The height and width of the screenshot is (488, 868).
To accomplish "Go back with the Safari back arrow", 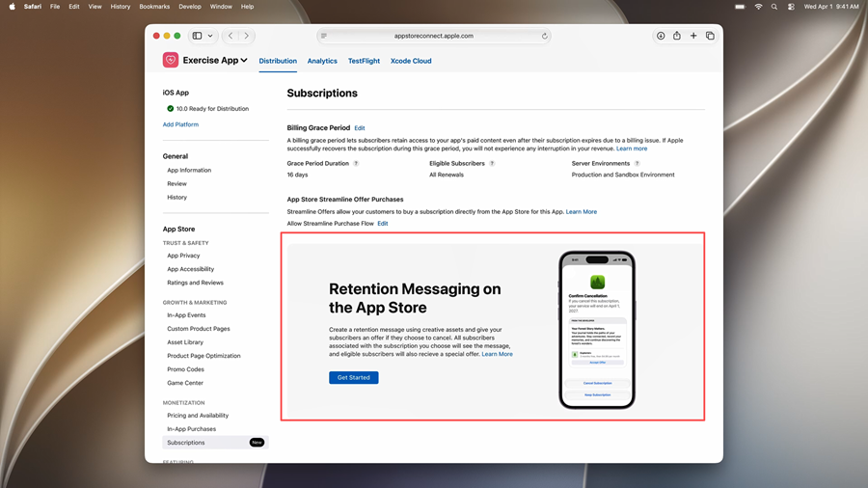I will [x=231, y=36].
